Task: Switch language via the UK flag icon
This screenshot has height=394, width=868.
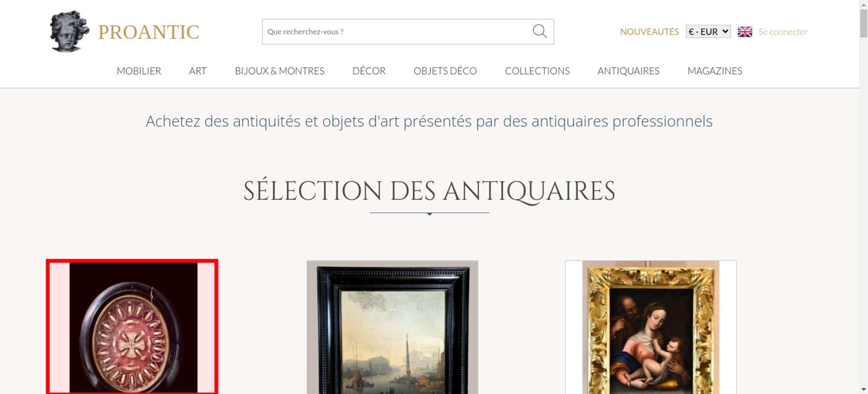Action: click(x=745, y=32)
